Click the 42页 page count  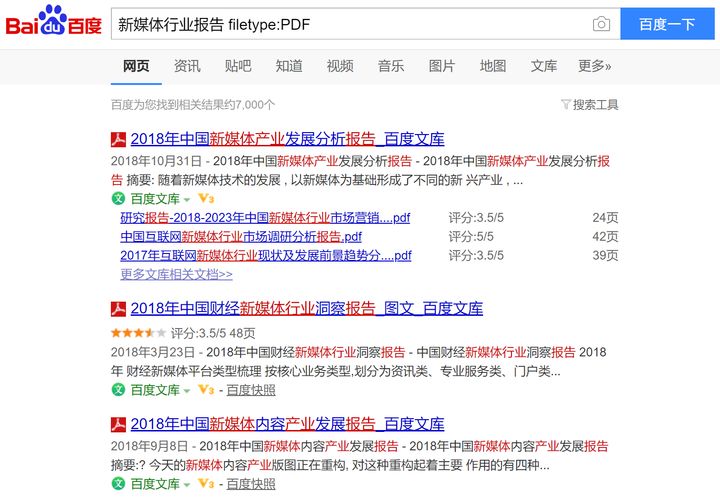[605, 236]
